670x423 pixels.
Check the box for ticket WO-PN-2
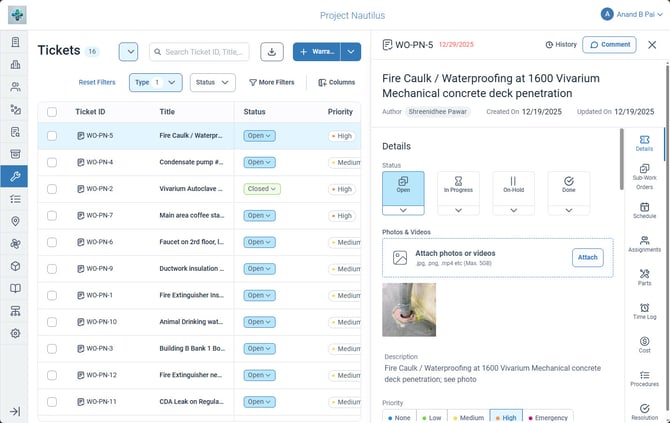click(52, 189)
